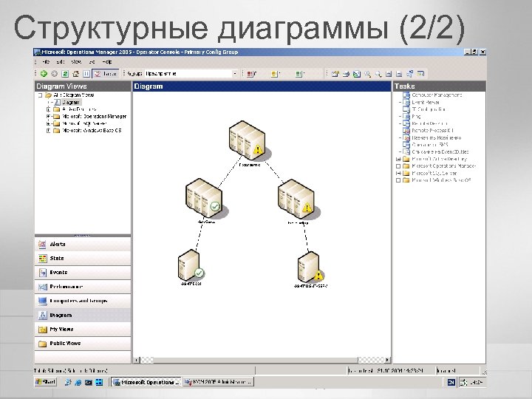This screenshot has width=532, height=399.
Task: Click the first diagram toolbar icon with arrow
Action: coord(335,74)
